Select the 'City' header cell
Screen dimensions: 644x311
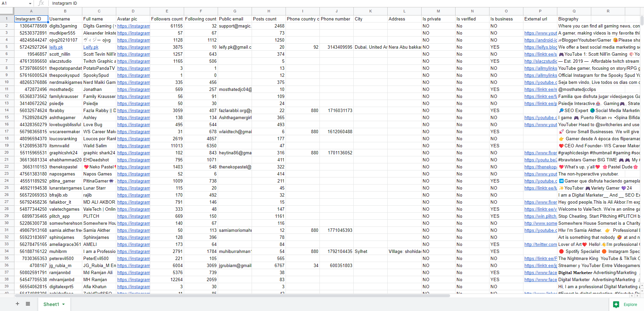click(x=371, y=19)
